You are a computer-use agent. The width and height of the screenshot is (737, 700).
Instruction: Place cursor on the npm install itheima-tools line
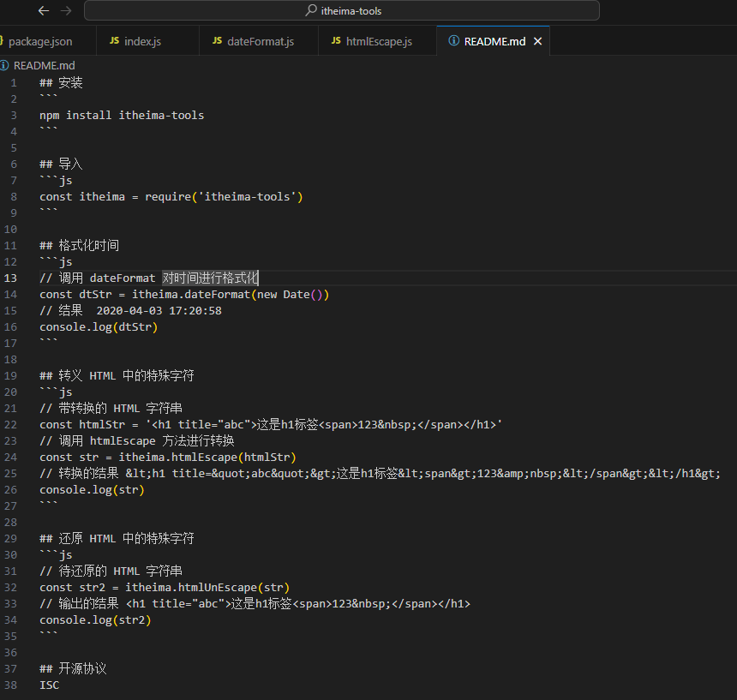(x=120, y=115)
